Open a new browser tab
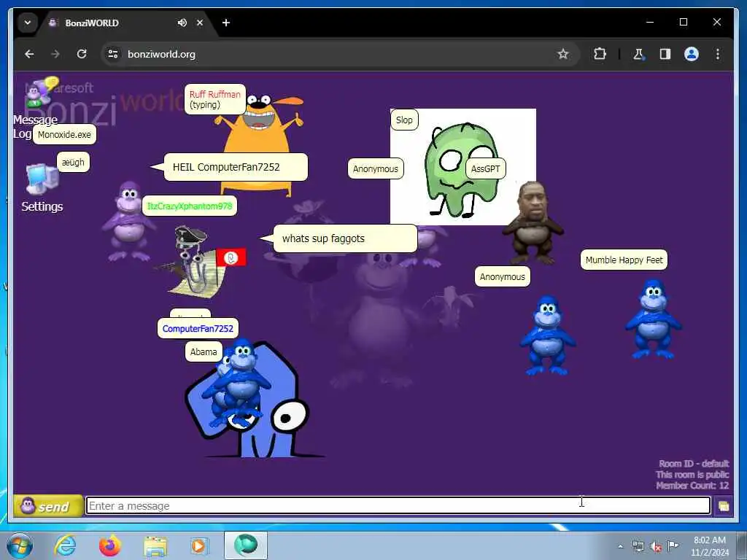Screen dimensions: 747x560 pyautogui.click(x=226, y=23)
